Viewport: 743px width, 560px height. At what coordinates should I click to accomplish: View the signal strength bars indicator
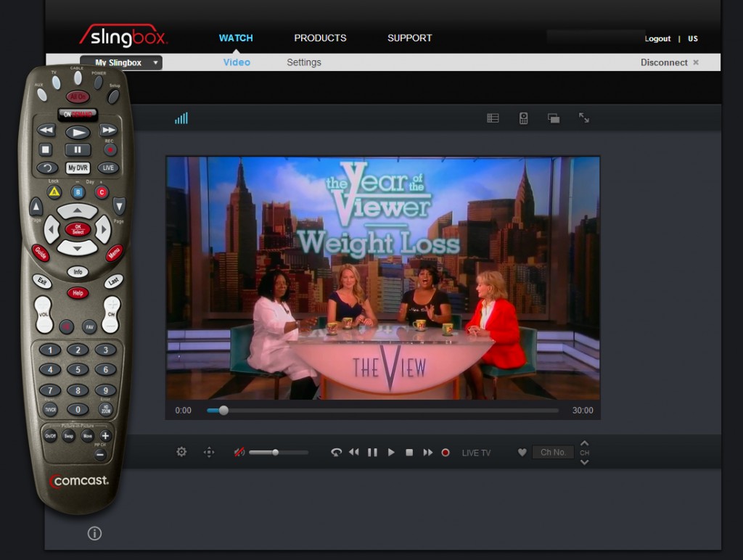[x=181, y=118]
